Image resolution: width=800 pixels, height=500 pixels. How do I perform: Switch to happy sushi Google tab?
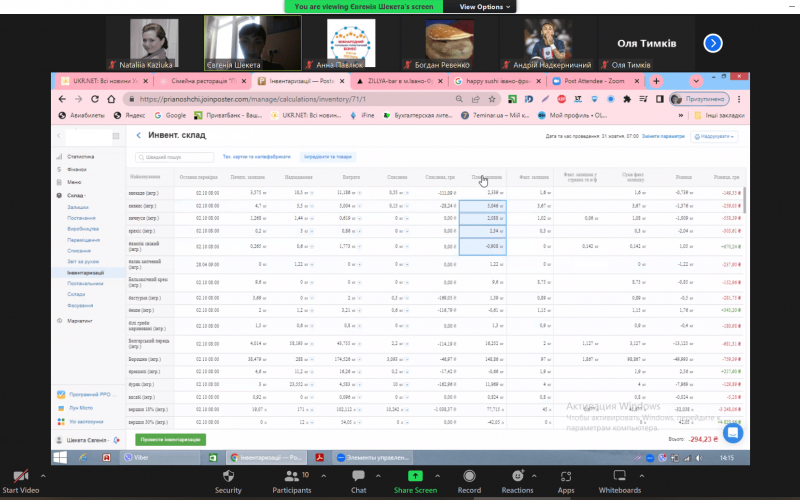tap(497, 81)
